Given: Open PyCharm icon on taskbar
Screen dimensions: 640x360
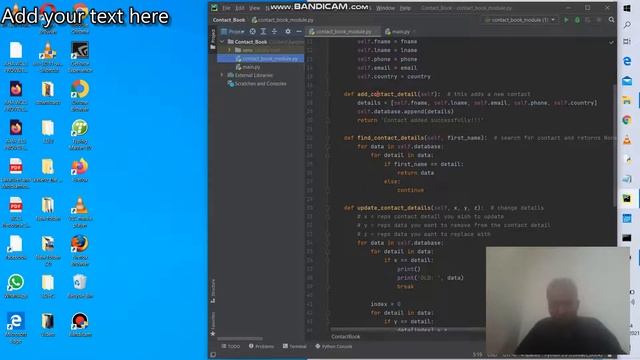Looking at the screenshot, I should [627, 199].
